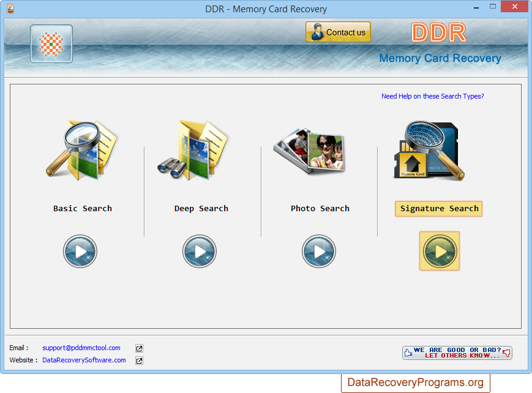Click the Signature Search memory card icon
This screenshot has width=532, height=393.
click(429, 151)
